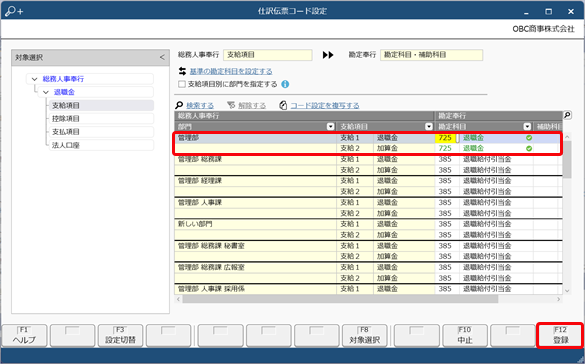Click the copy icon beside コード設定を複写する
This screenshot has height=364, width=585.
pos(283,106)
